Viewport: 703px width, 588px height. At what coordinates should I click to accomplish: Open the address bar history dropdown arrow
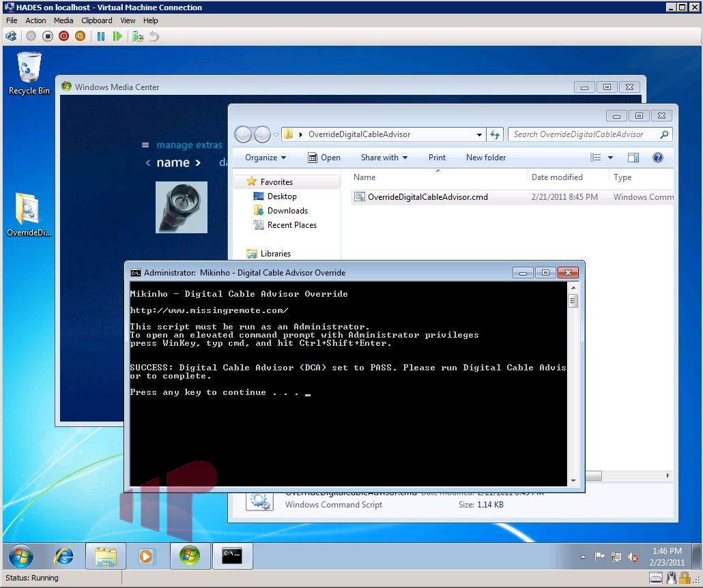pos(479,134)
